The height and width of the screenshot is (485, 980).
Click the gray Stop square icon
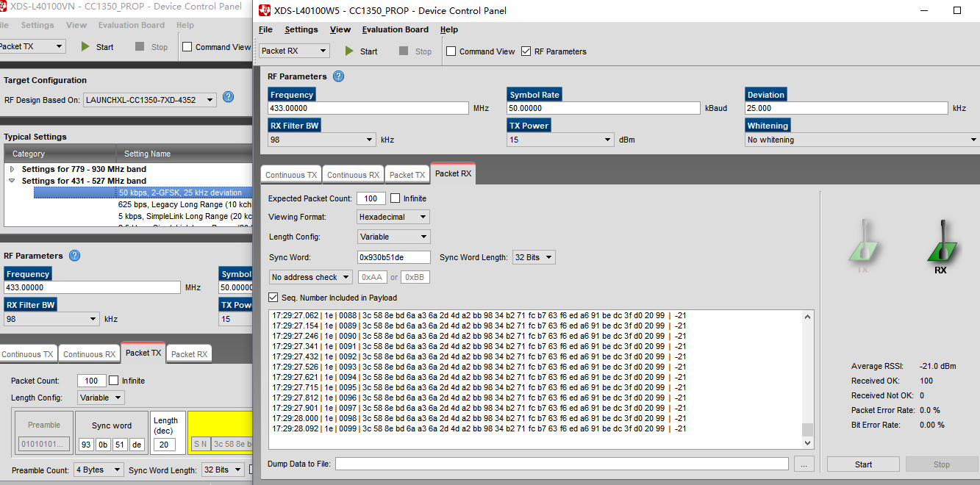pos(403,51)
